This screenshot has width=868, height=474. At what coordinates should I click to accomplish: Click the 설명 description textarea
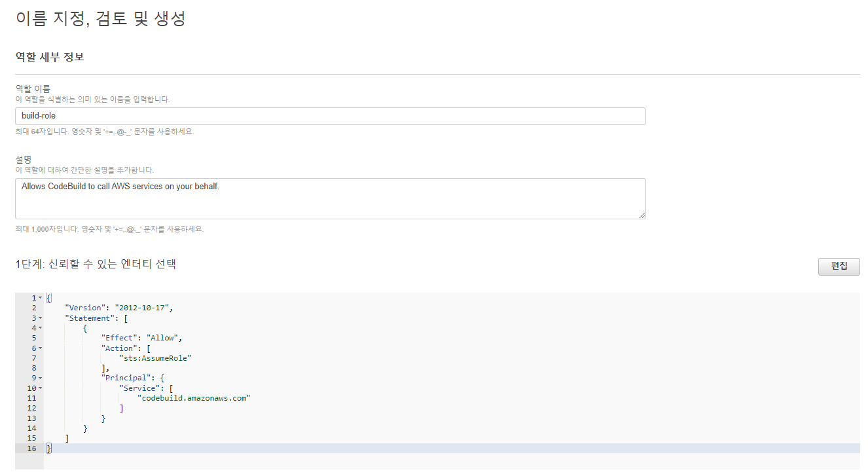click(x=330, y=198)
